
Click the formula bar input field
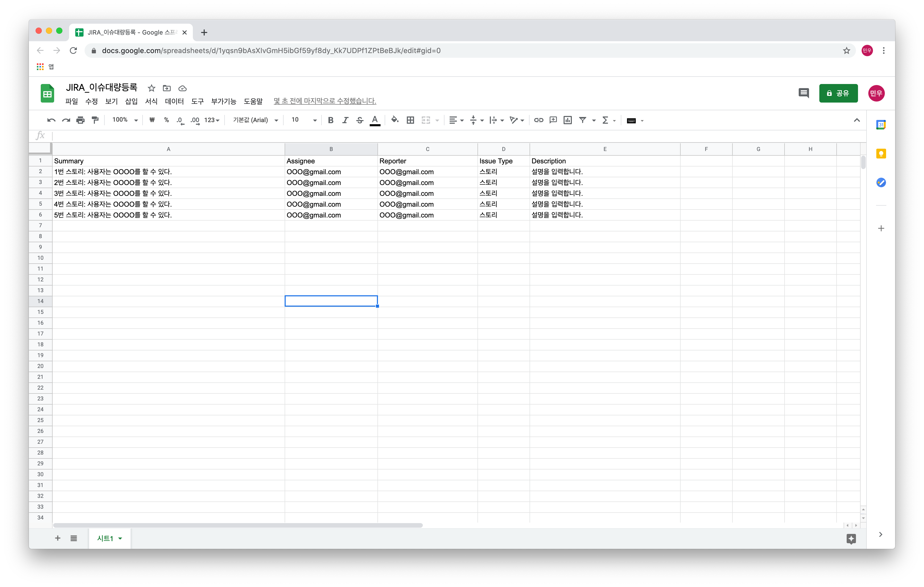coord(457,135)
